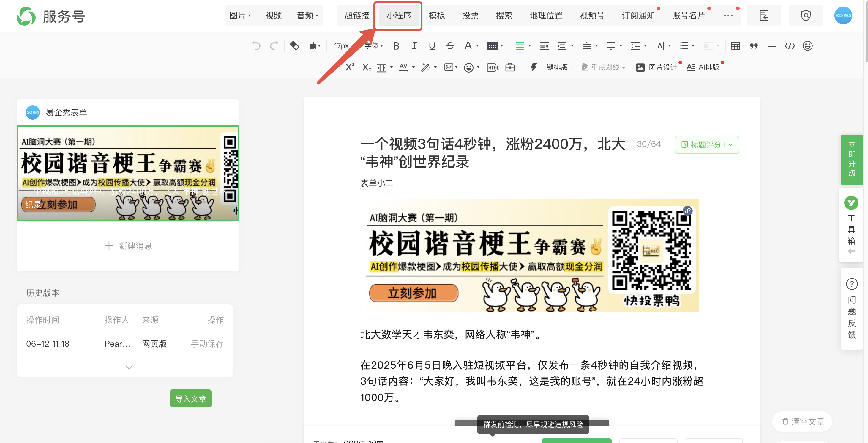Open the 重点划线 highlight dropdown
The height and width of the screenshot is (443, 868).
(604, 67)
